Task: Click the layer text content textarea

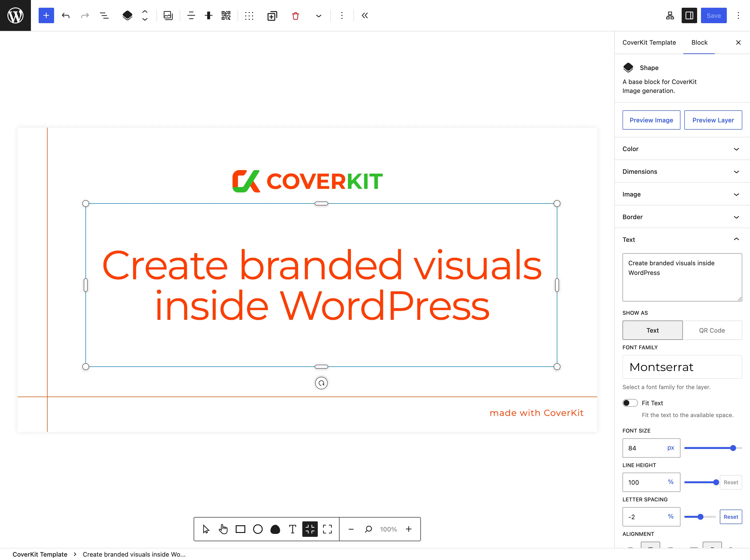Action: click(682, 277)
